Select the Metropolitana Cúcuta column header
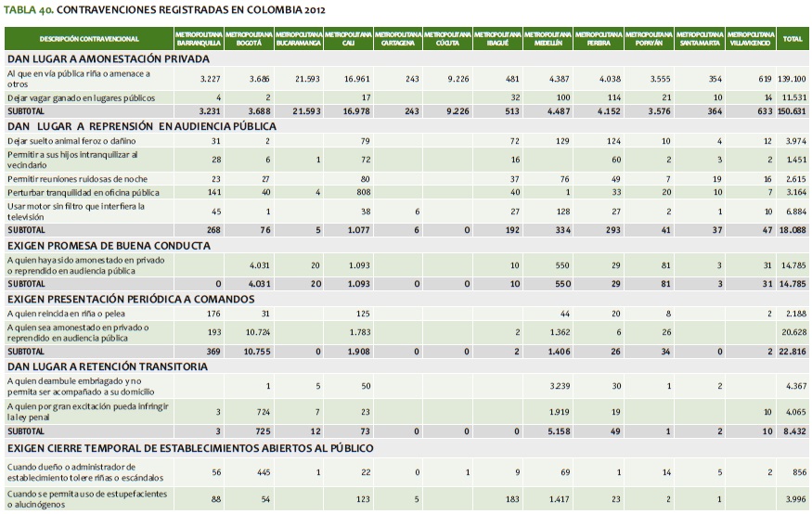Image resolution: width=812 pixels, height=514 pixels. (x=448, y=39)
